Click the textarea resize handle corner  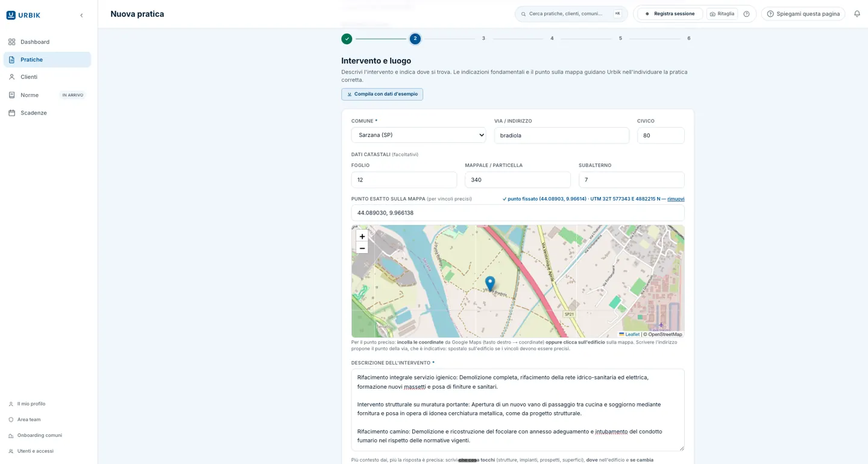(682, 448)
